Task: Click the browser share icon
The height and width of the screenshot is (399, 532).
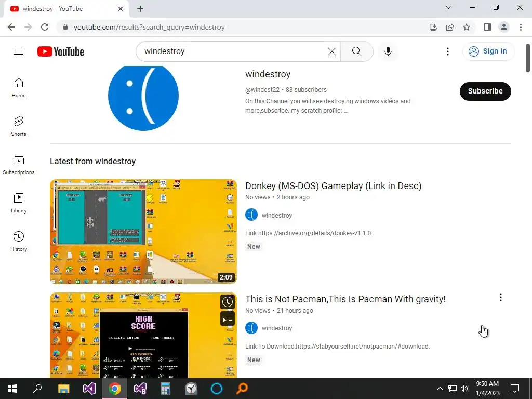Action: pyautogui.click(x=450, y=27)
